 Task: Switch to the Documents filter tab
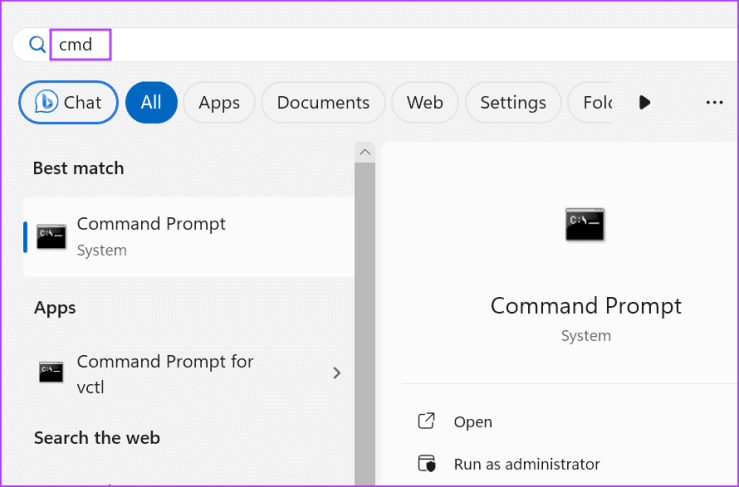322,102
